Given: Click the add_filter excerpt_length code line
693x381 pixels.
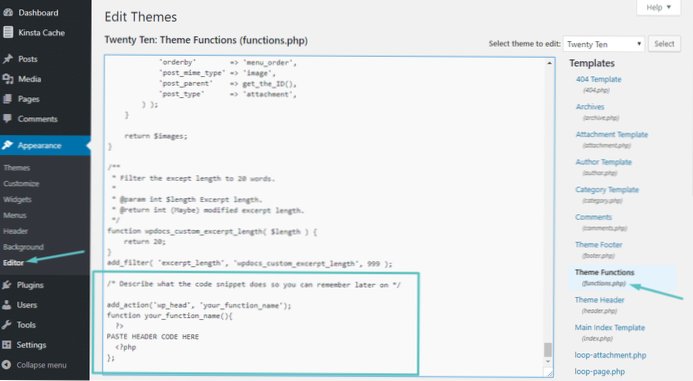Looking at the screenshot, I should [249, 263].
